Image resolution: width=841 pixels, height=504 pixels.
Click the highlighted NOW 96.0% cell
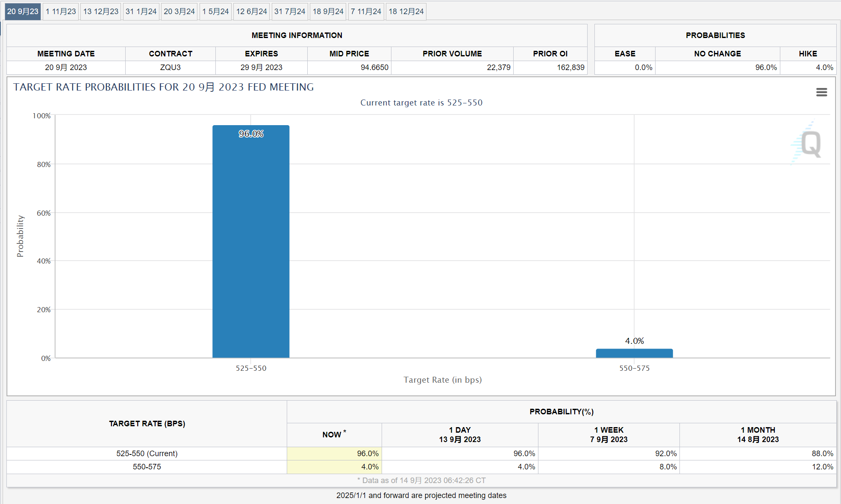click(334, 454)
